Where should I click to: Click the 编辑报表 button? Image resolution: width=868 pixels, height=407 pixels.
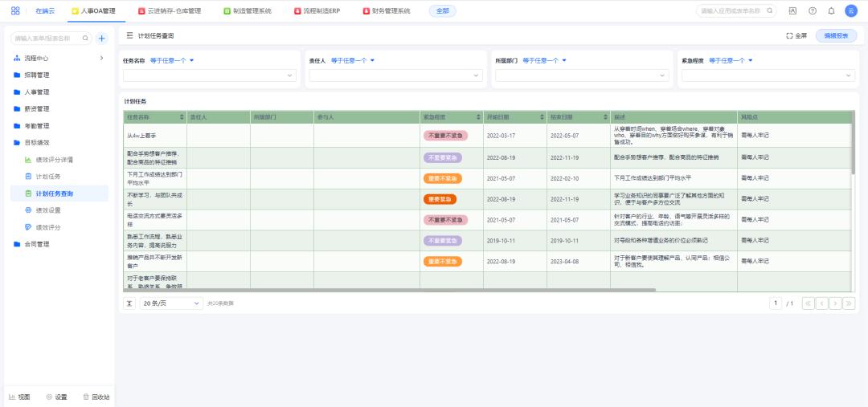point(836,36)
